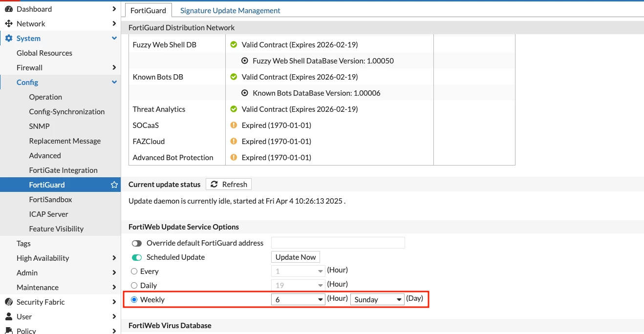The width and height of the screenshot is (644, 334).
Task: Open the Weekly hour dropdown showing 6
Action: click(298, 299)
